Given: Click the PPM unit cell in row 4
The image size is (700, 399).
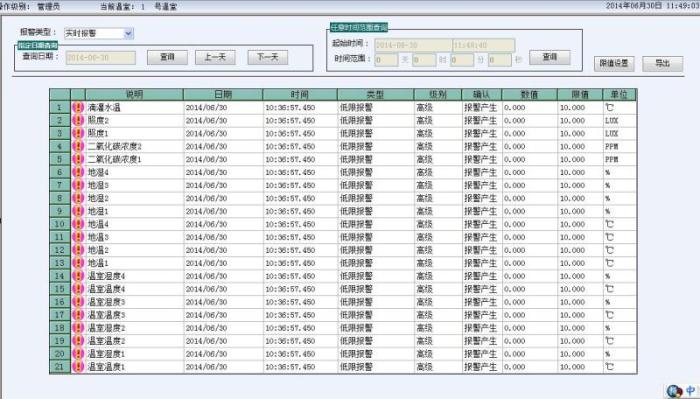Looking at the screenshot, I should point(620,146).
